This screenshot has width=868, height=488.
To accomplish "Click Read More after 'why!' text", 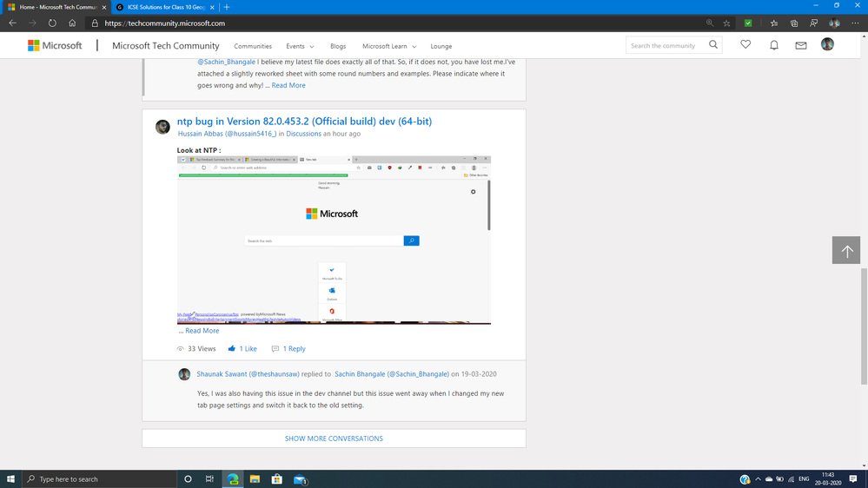I will [288, 85].
